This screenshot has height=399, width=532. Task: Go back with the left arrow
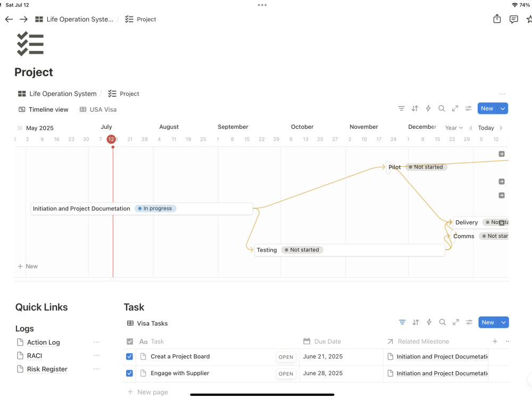coord(9,19)
